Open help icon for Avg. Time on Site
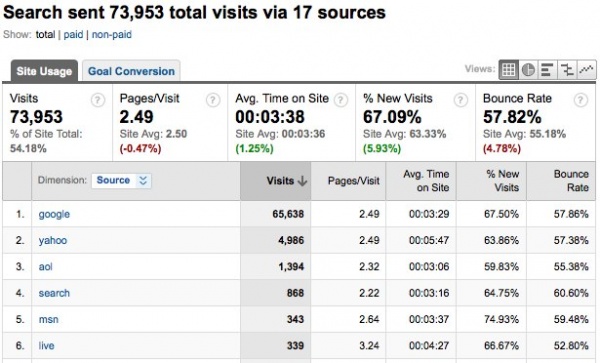This screenshot has height=363, width=600. pyautogui.click(x=341, y=100)
